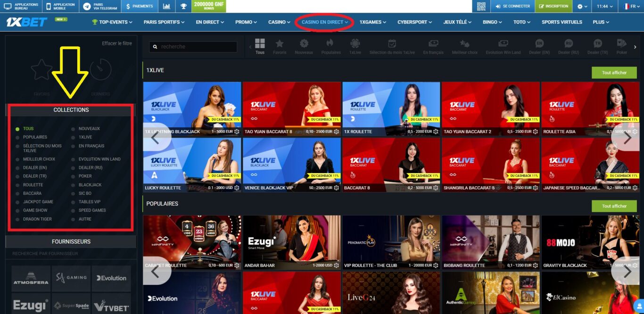Image resolution: width=644 pixels, height=314 pixels.
Task: Open the Favoris star in the sidebar
Action: point(41,70)
